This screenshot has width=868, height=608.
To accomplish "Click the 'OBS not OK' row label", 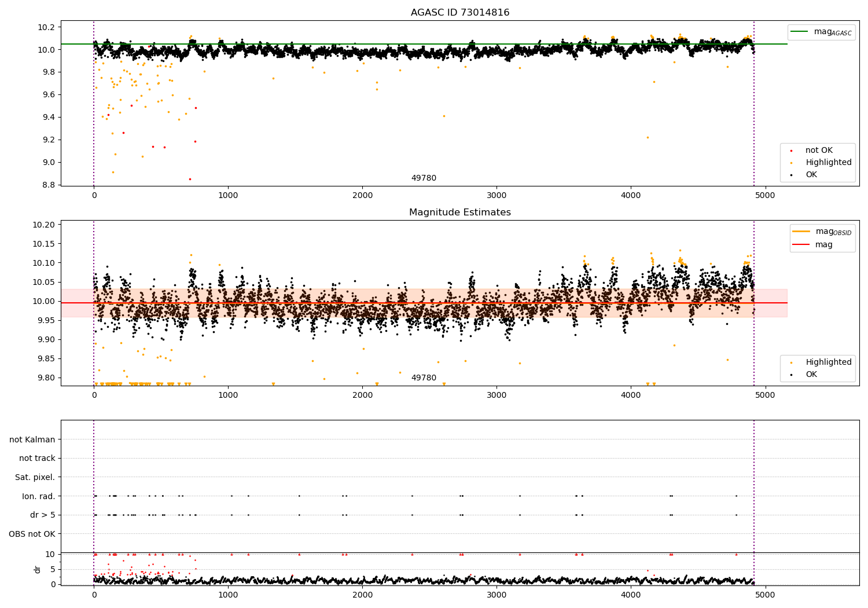I will point(32,534).
